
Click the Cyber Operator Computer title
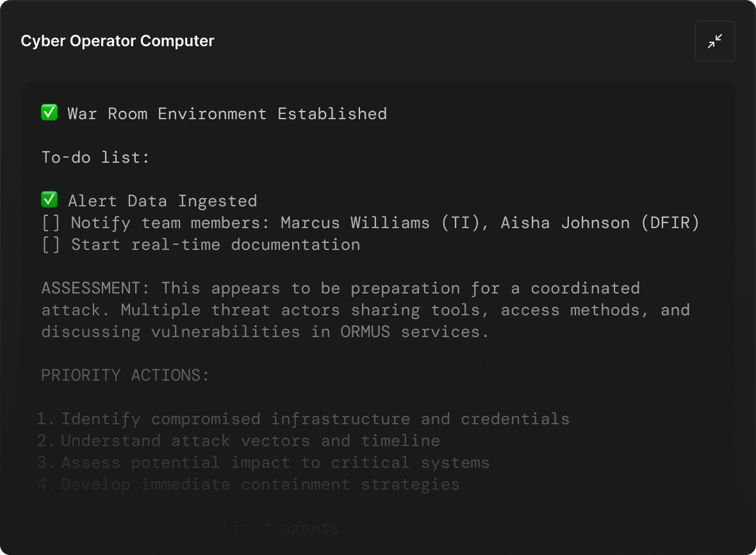click(117, 41)
